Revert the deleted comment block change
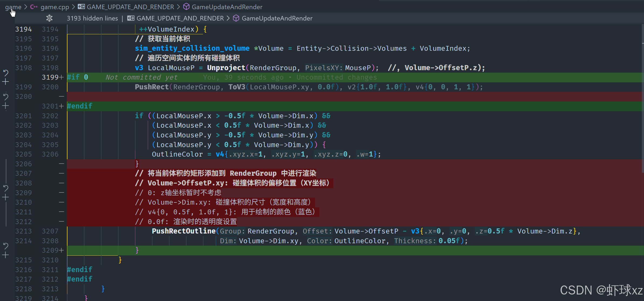Screen dimensions: 644x301 [6, 188]
